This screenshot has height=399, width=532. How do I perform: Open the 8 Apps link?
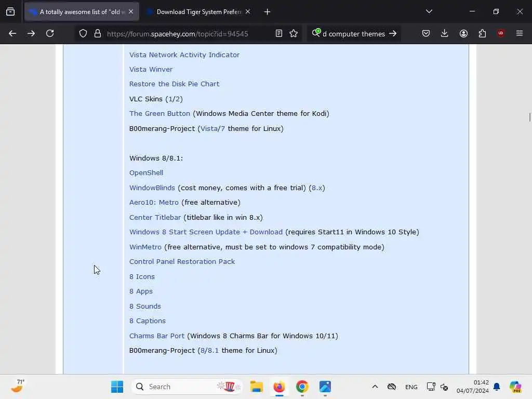(141, 291)
